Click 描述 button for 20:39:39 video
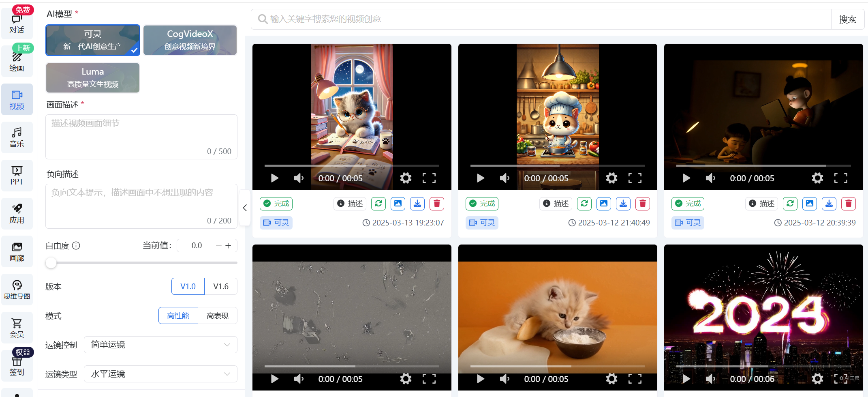 pyautogui.click(x=762, y=204)
